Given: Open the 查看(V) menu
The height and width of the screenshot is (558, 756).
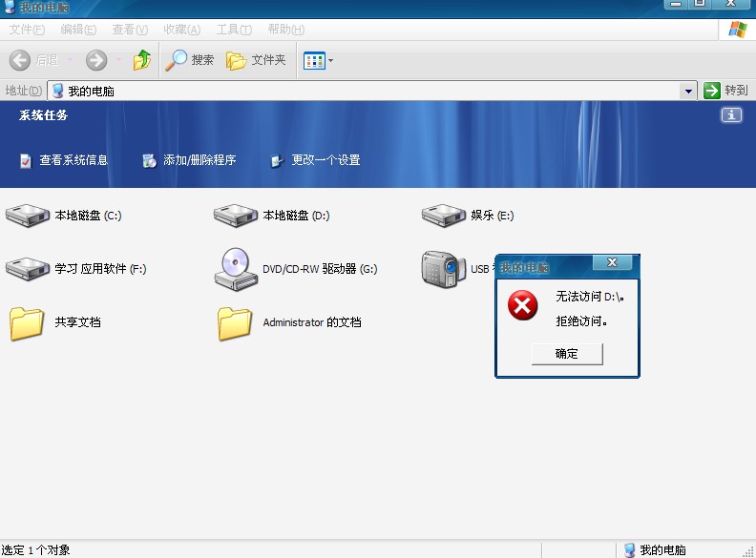Looking at the screenshot, I should point(130,30).
